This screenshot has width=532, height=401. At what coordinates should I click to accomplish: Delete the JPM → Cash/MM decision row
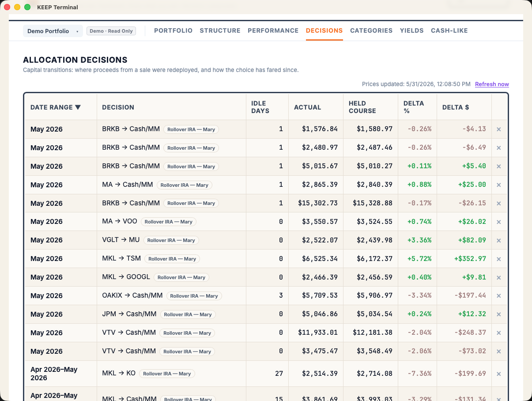[499, 314]
